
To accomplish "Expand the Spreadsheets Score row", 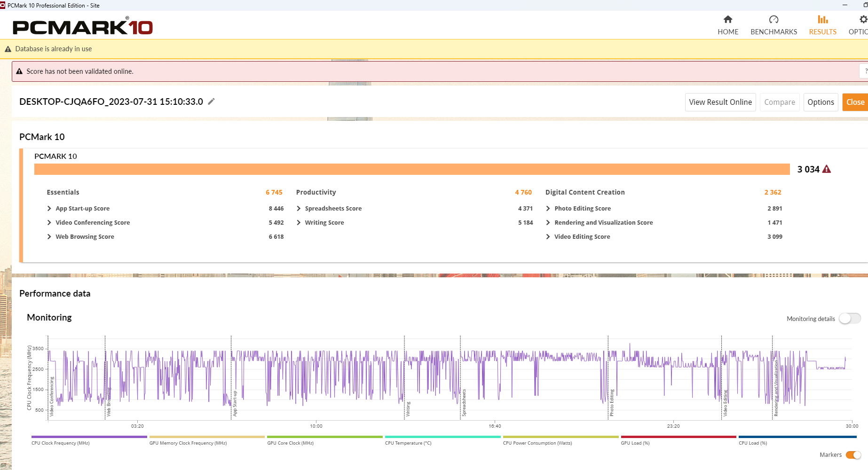I will tap(299, 208).
